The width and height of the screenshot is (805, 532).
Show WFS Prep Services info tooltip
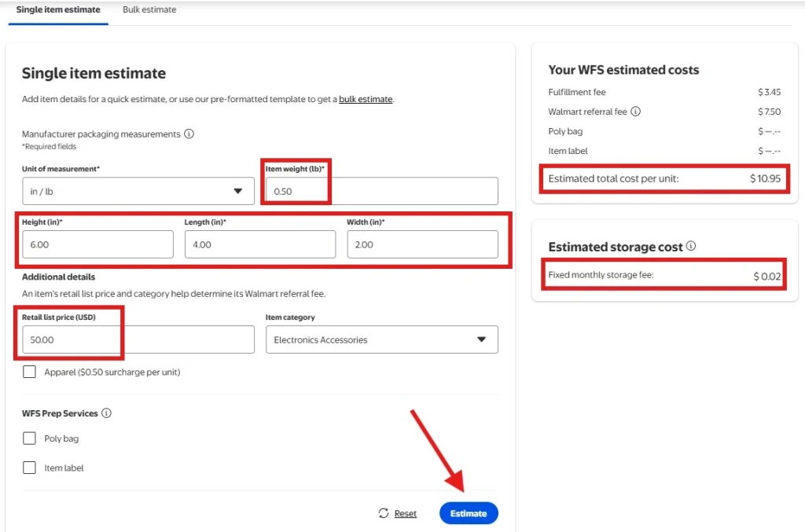pos(106,413)
